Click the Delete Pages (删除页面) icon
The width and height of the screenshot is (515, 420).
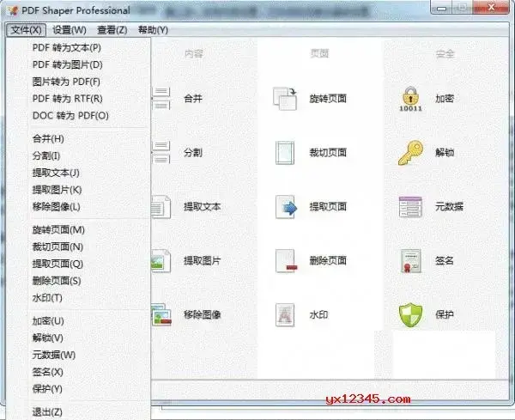[x=286, y=261]
